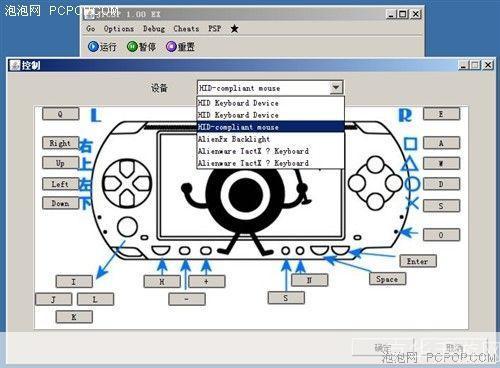Open the Cheats menu
The image size is (500, 368).
(186, 29)
